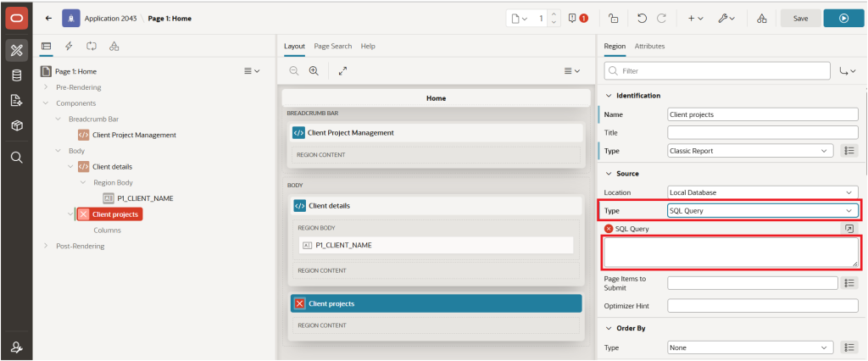868x361 pixels.
Task: Switch to Processing tab icon
Action: pos(92,47)
